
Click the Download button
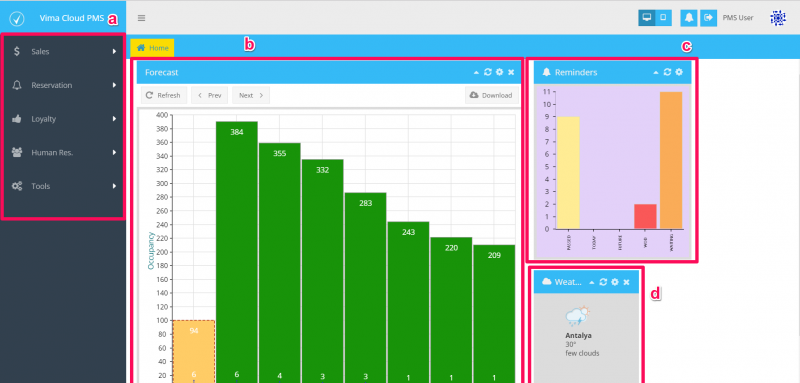coord(492,95)
